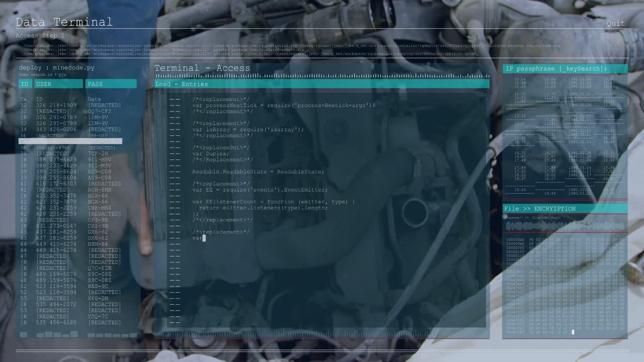The height and width of the screenshot is (362, 644).
Task: Select the ID column header
Action: [x=25, y=84]
